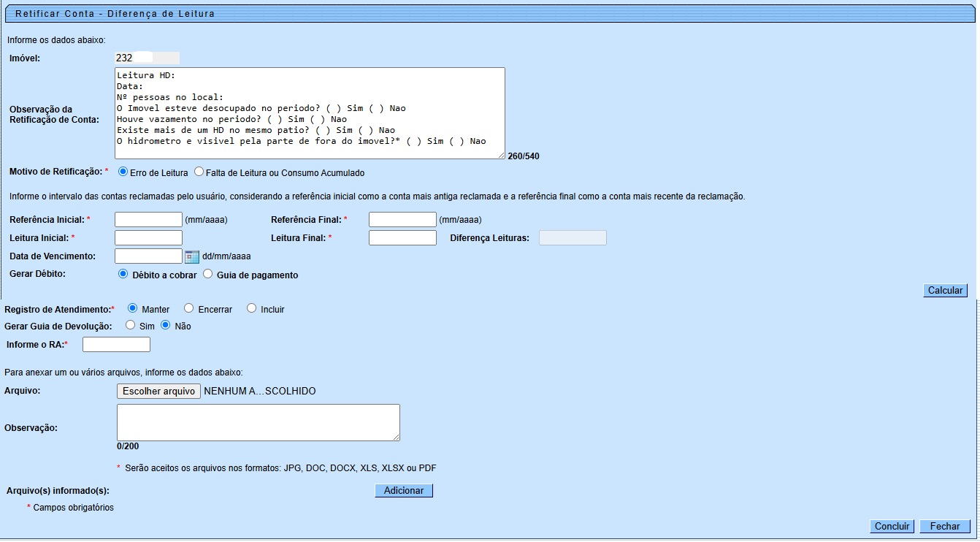Select Manter for Registro de Atendimento
Screen dimensions: 980x542
pos(132,308)
